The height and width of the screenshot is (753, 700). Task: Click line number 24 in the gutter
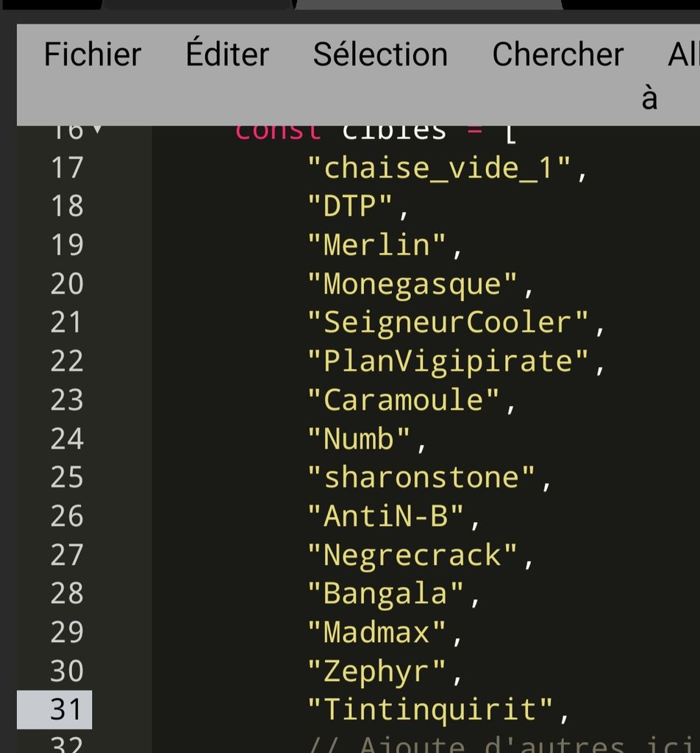pyautogui.click(x=66, y=439)
